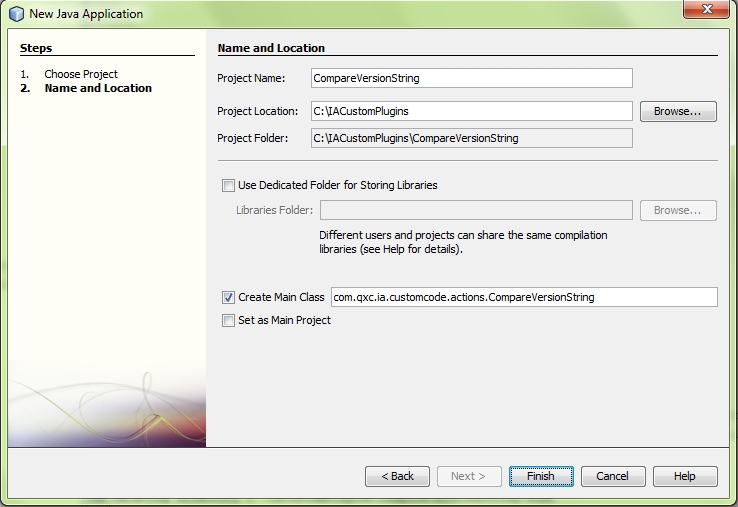Go back with the < Back button

397,476
